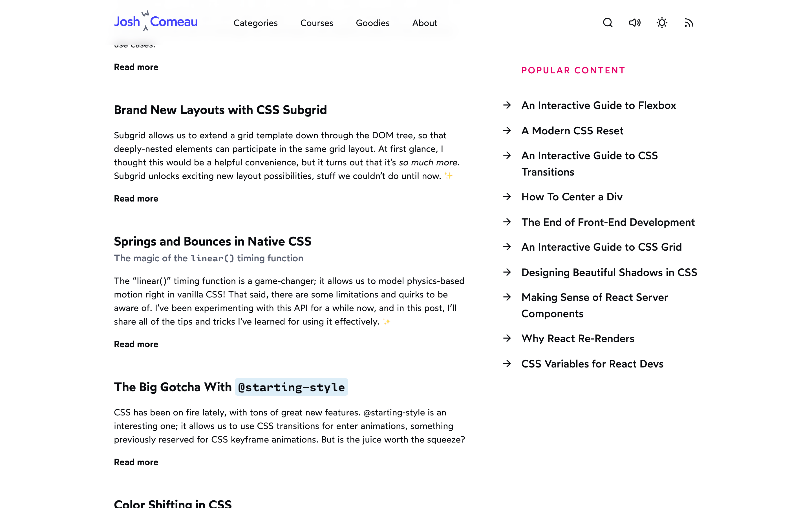
Task: Click the arrow icon beside The End of Front-End Development
Action: (x=507, y=222)
